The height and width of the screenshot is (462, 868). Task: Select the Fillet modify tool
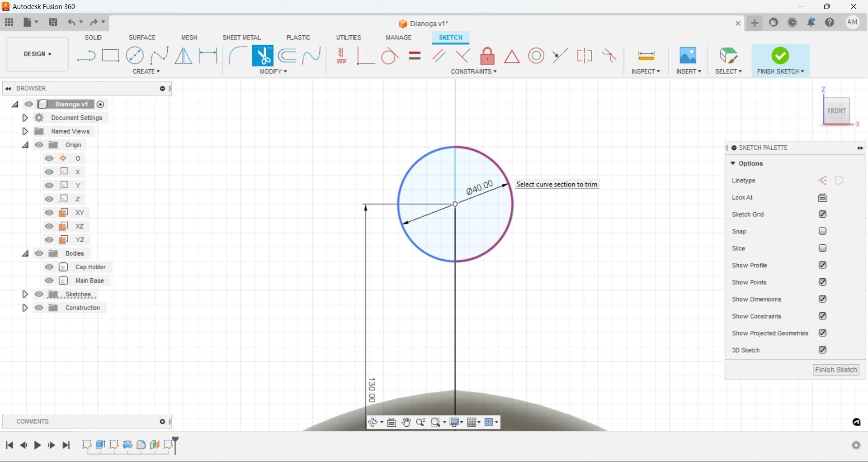pyautogui.click(x=238, y=56)
